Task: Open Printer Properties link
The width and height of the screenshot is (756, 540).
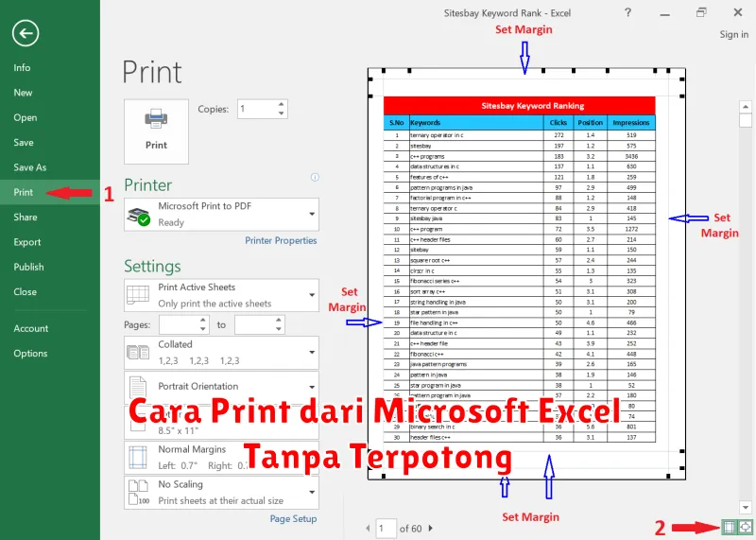Action: tap(281, 240)
